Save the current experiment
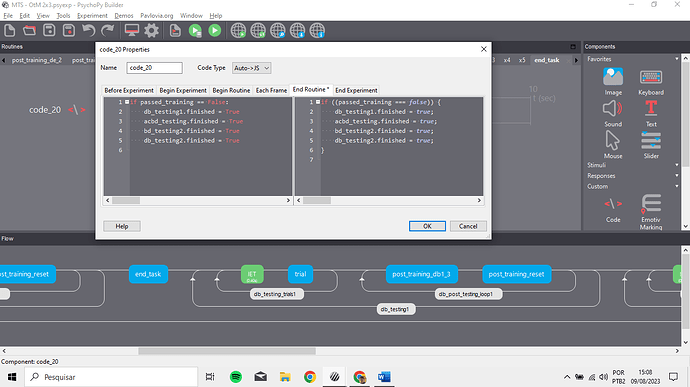This screenshot has width=690, height=387. [49, 30]
